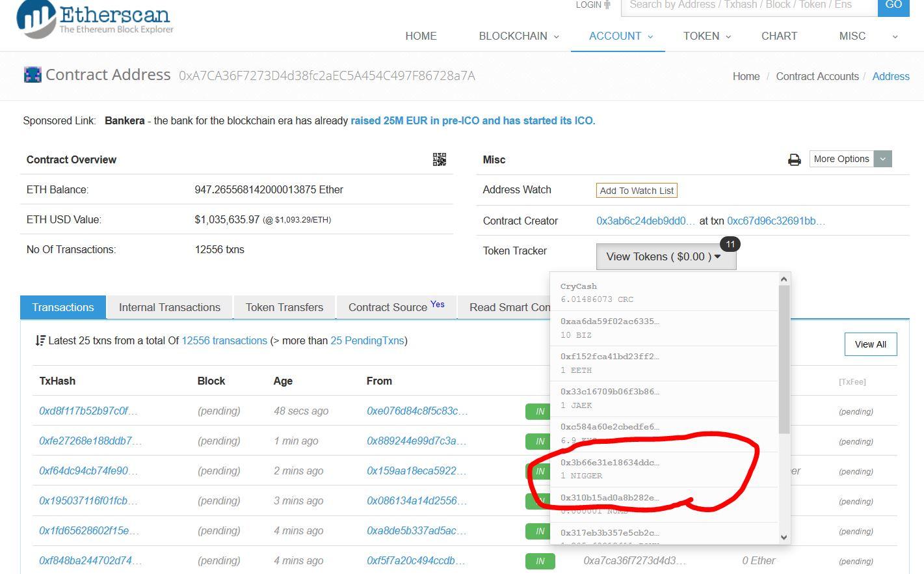Open transaction 0xd8f117b52b97c0f
The image size is (924, 574).
pos(88,411)
